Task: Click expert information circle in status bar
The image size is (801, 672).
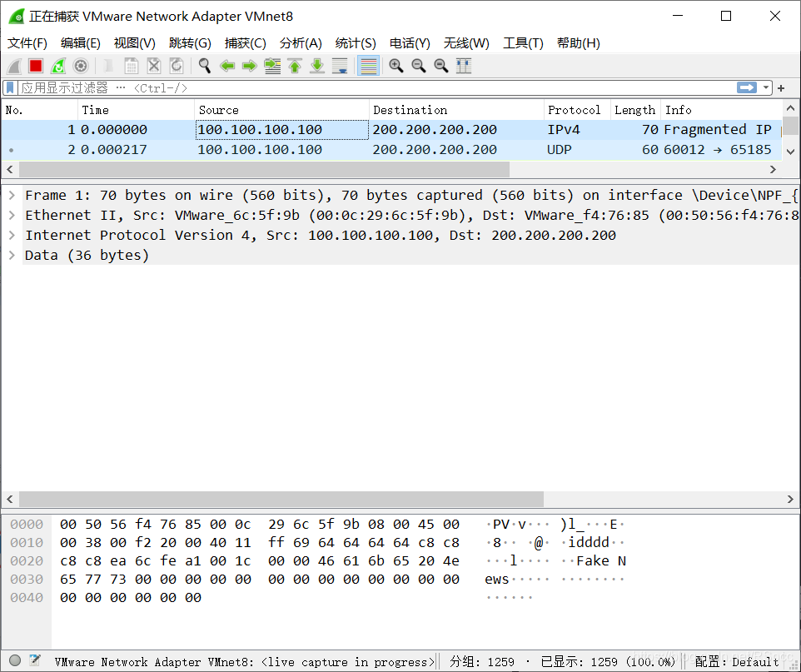Action: coord(15,660)
